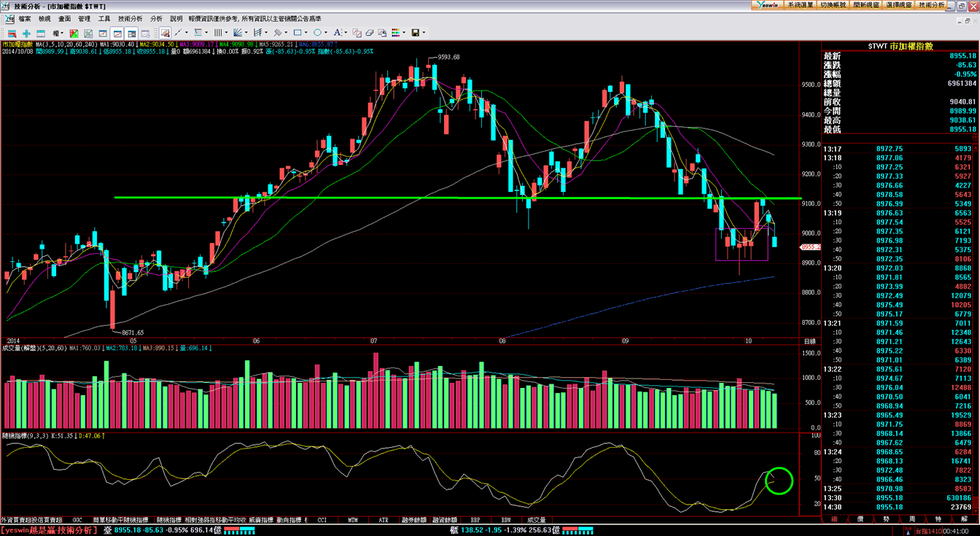Expand the rectangle tool dropdown arrow
The width and height of the screenshot is (980, 536).
coord(306,33)
